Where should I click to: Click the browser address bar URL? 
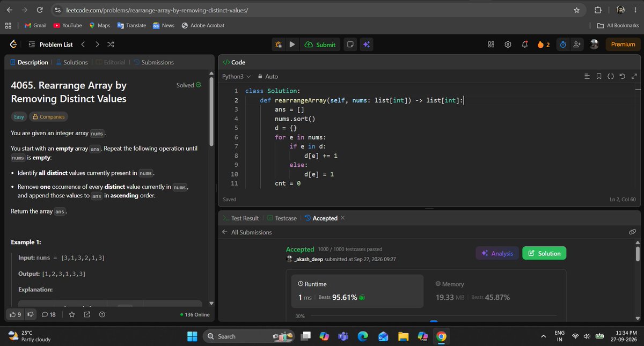(x=157, y=10)
